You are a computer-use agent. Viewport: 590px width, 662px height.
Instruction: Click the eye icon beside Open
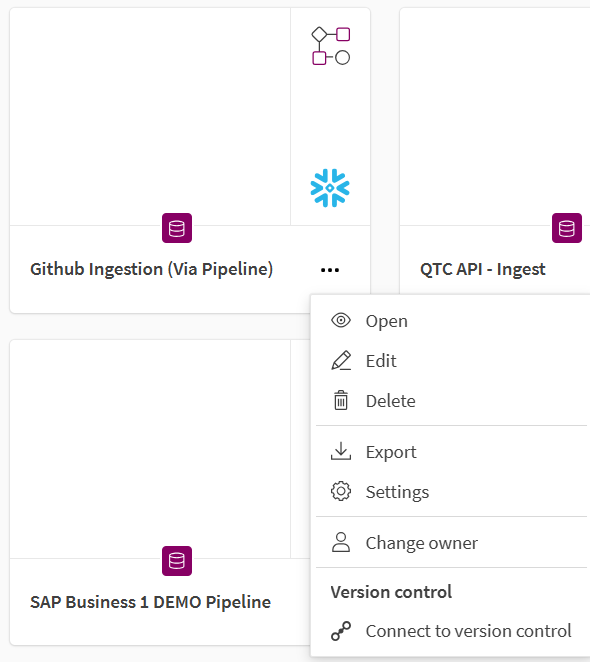(341, 320)
